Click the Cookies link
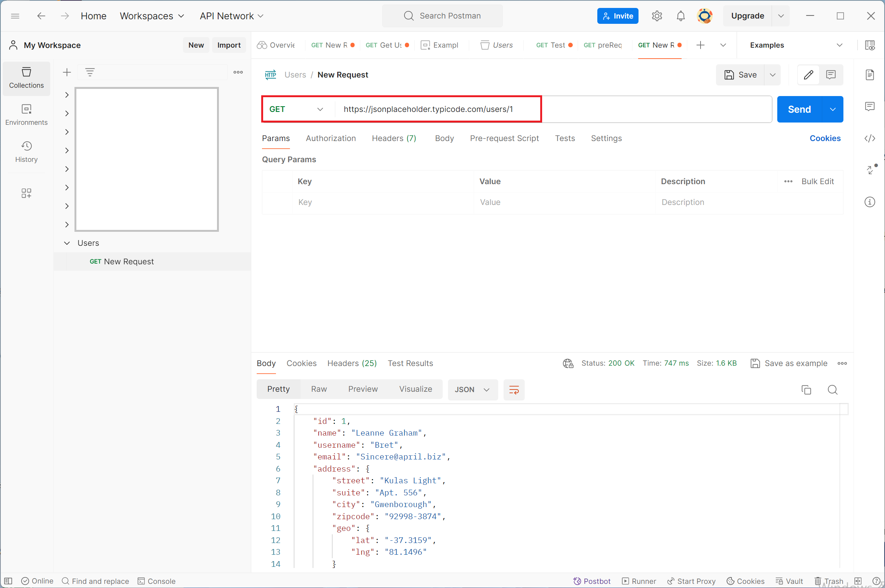Screen dimensions: 885x588 click(x=825, y=138)
